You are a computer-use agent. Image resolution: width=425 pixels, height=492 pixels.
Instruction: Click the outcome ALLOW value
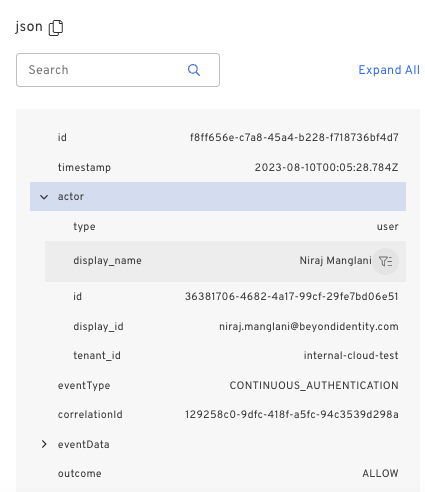pyautogui.click(x=380, y=473)
